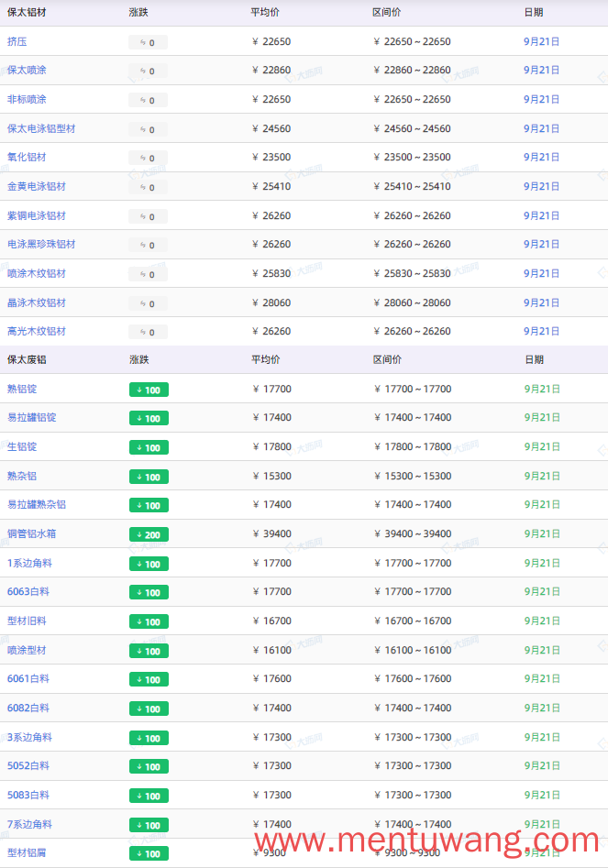Open the 熟铝锭 scrap link

tap(22, 390)
